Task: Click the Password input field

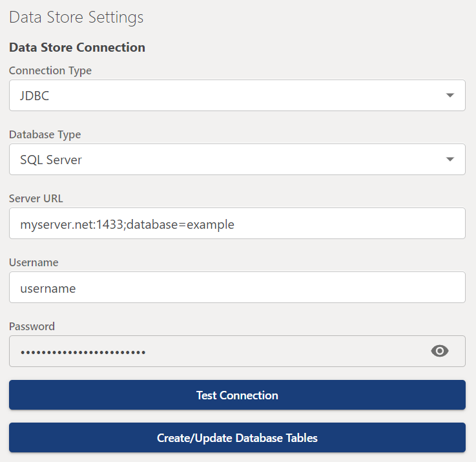Action: (237, 351)
